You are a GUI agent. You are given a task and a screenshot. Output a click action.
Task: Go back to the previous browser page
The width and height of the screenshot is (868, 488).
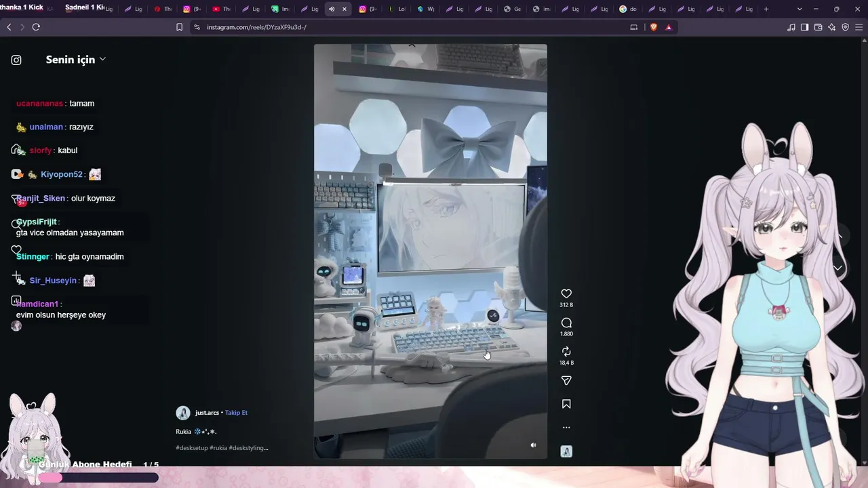(x=9, y=27)
